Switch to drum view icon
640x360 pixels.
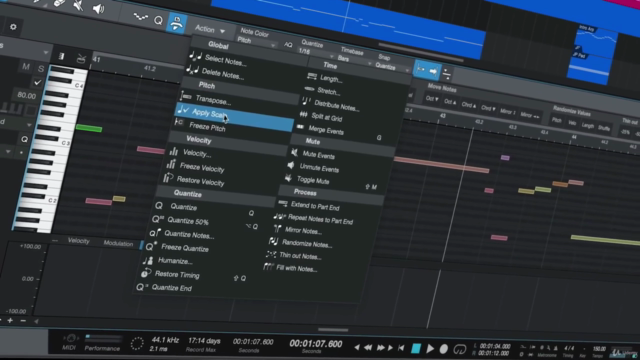click(81, 59)
